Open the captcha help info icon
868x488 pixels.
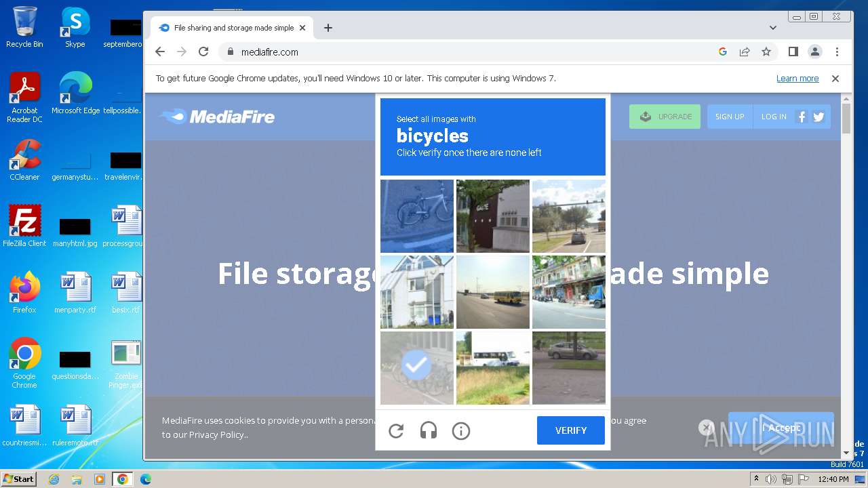point(461,430)
